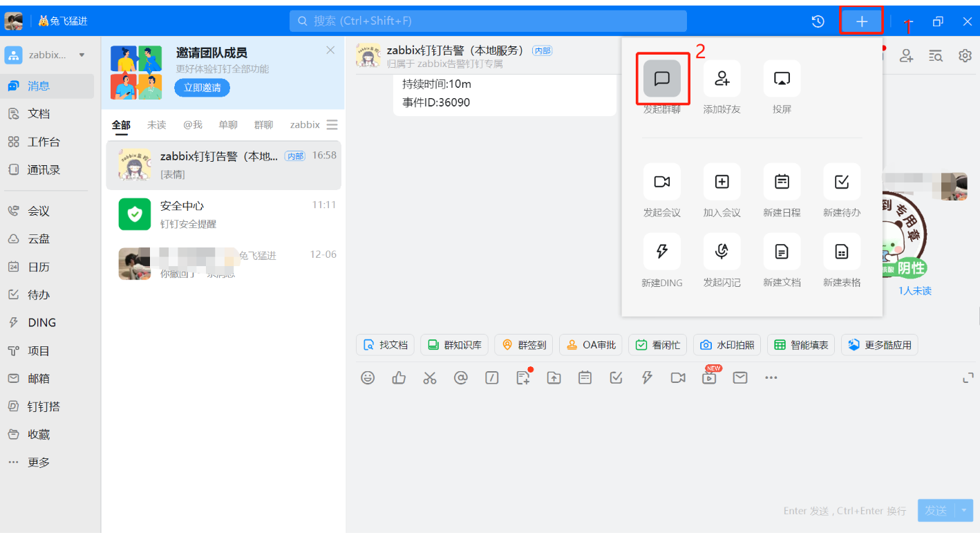The image size is (980, 535).
Task: Open the three-dots more options in chat toolbar
Action: 771,377
